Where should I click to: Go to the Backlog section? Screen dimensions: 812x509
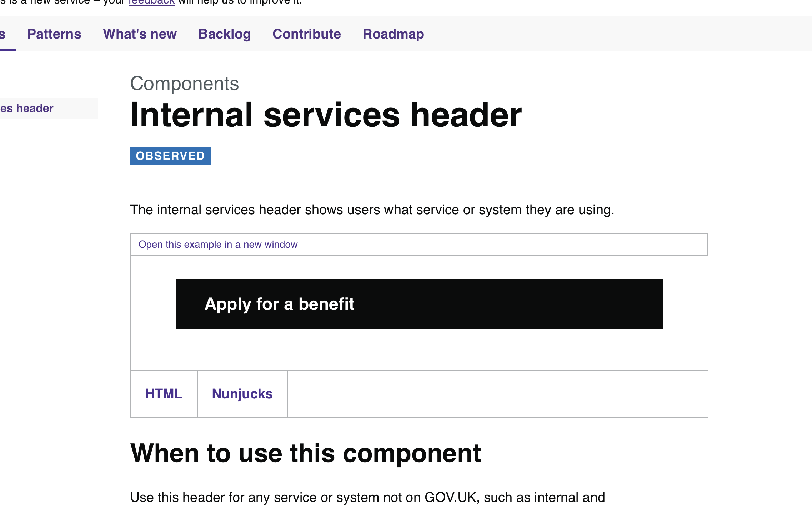pos(225,34)
